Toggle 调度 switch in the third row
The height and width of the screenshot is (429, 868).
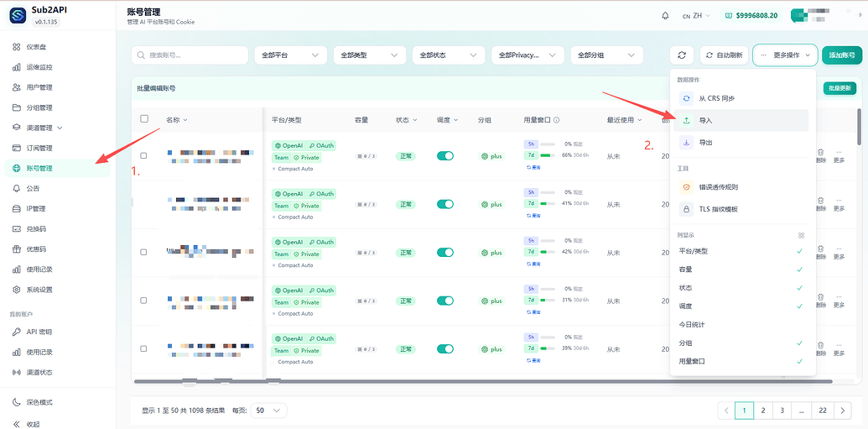(x=445, y=252)
